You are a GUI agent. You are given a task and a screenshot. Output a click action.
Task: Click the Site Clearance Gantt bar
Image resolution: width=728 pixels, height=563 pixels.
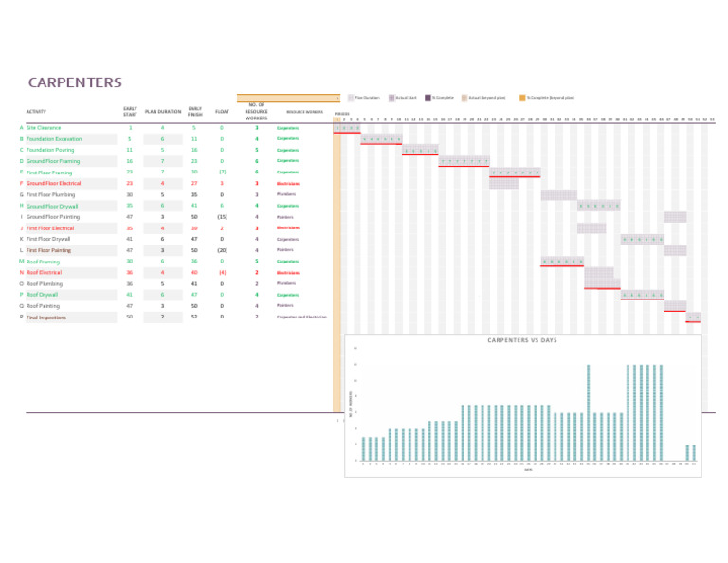coord(347,128)
